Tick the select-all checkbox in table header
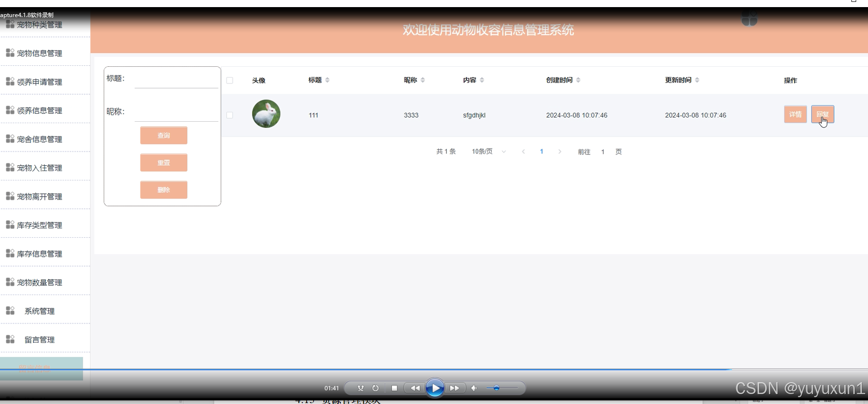The image size is (868, 404). [x=230, y=81]
